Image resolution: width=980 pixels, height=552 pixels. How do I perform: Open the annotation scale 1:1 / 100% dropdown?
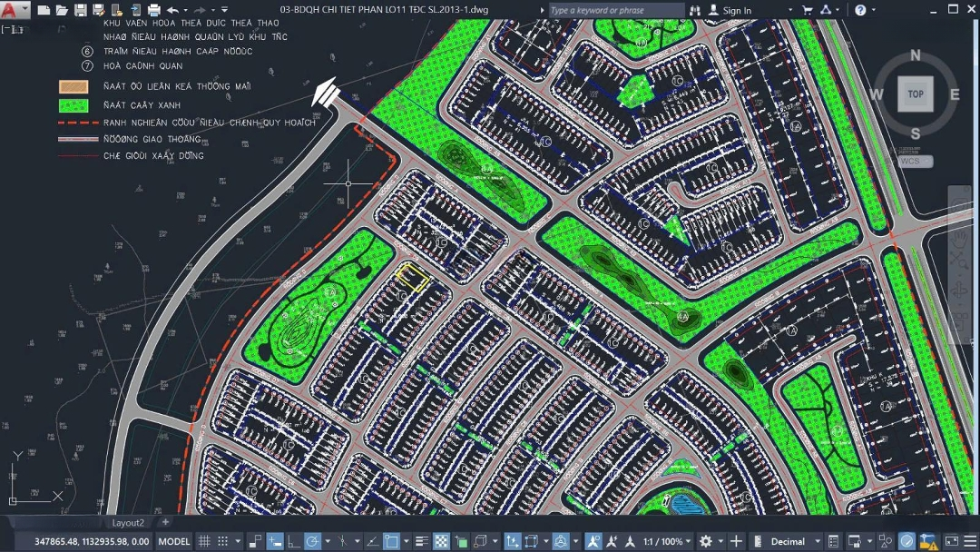(x=668, y=541)
